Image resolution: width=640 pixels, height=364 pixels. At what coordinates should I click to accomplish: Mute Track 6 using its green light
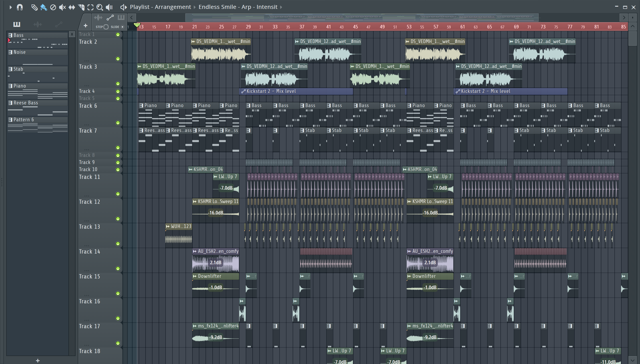coord(118,123)
